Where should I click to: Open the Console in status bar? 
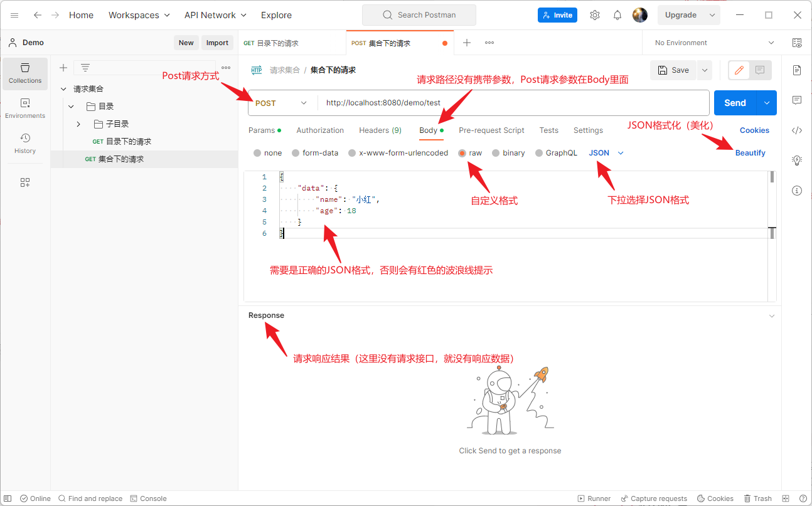pyautogui.click(x=149, y=498)
